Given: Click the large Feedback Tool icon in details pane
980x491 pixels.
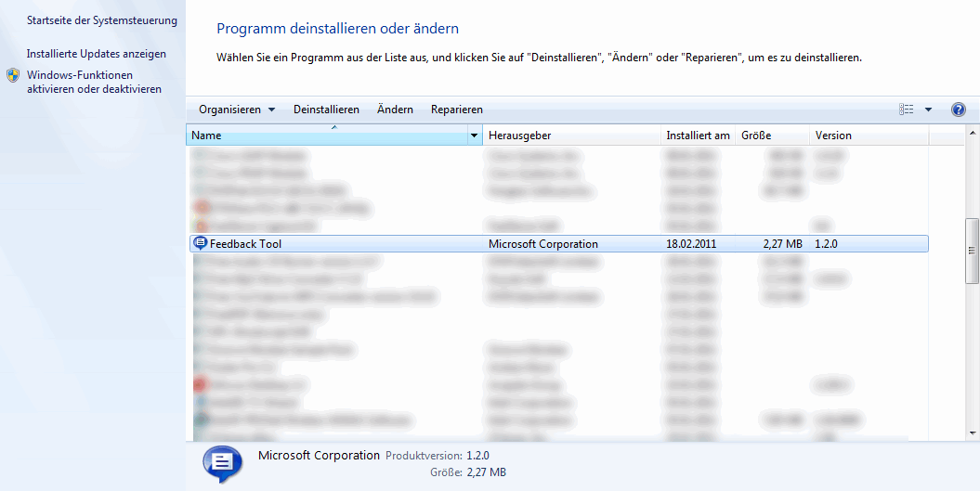Looking at the screenshot, I should (x=222, y=463).
